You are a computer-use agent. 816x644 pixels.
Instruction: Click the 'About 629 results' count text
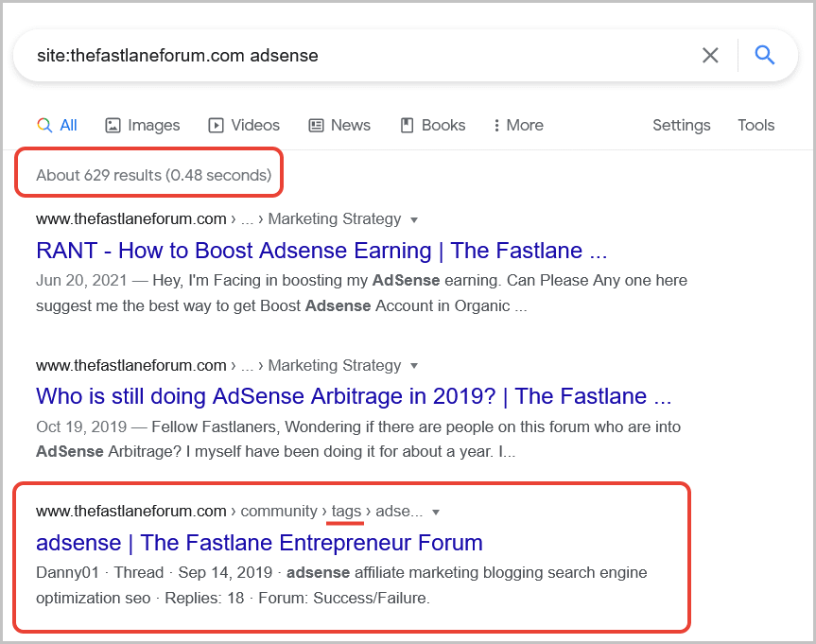(153, 175)
